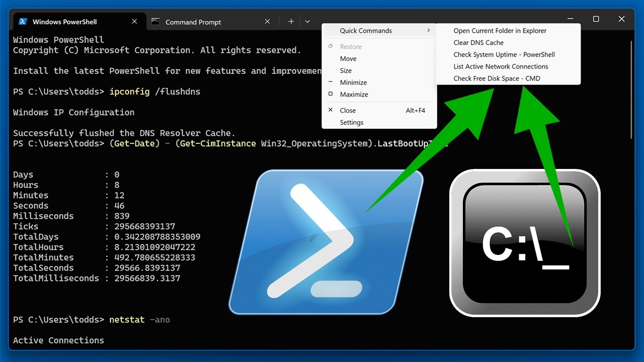Switch to the Command Prompt tab
644x362 pixels.
tap(211, 22)
